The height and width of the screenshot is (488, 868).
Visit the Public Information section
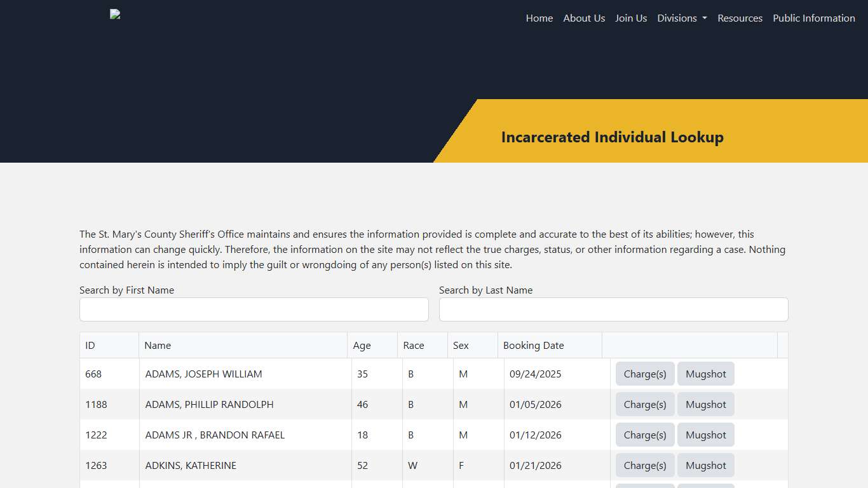(x=813, y=18)
